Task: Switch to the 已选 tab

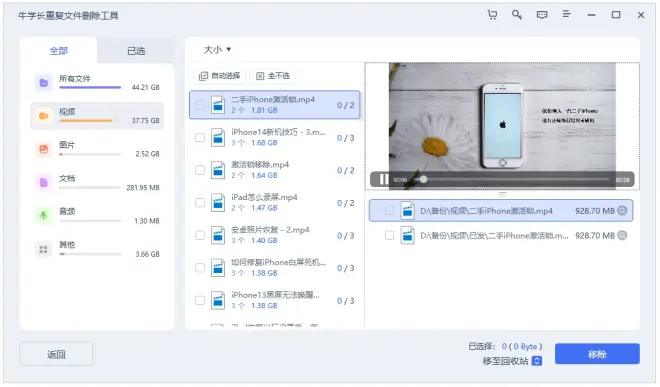Action: [136, 51]
